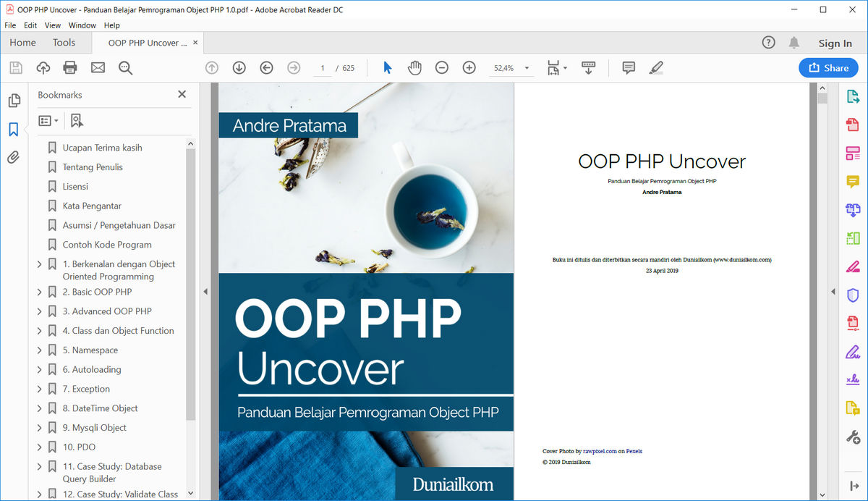Click the bookmarks panel scrollbar

[191, 285]
